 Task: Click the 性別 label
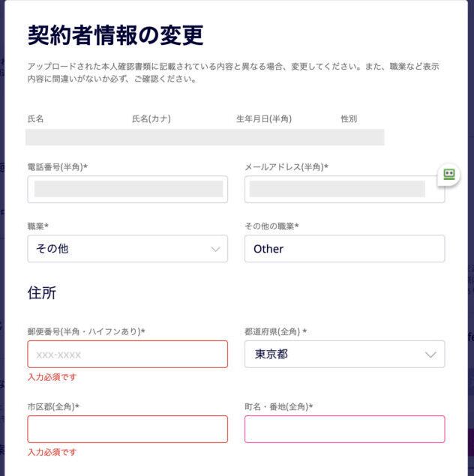point(349,118)
